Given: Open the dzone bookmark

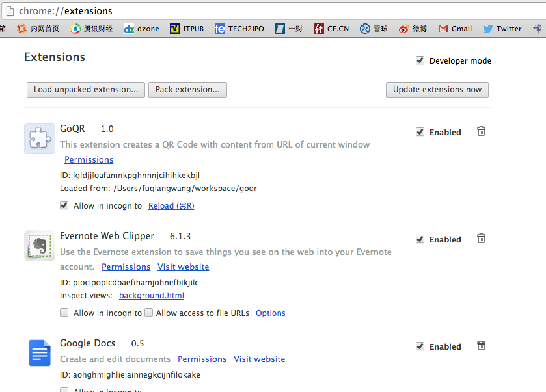Looking at the screenshot, I should pyautogui.click(x=141, y=29).
